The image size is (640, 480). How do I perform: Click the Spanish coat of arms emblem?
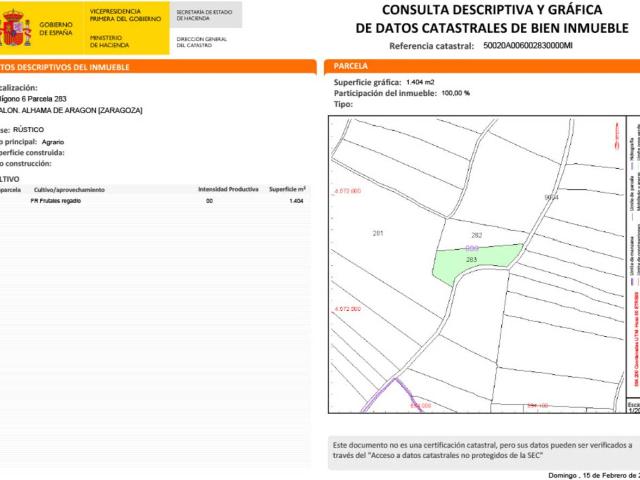click(15, 27)
